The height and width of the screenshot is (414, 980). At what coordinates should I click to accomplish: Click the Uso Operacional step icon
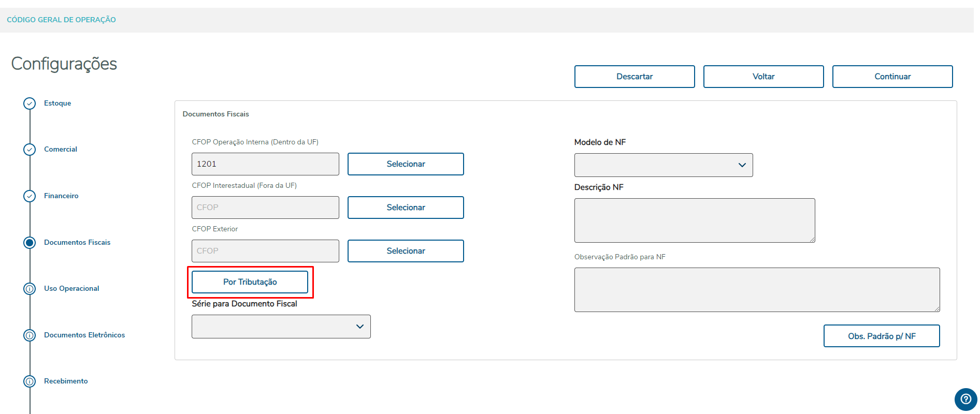click(x=30, y=289)
